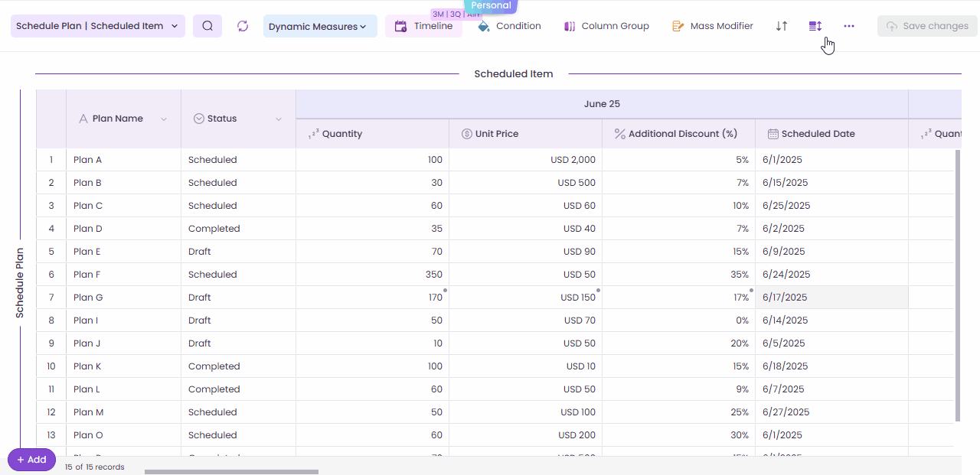
Task: Click the Scheduled Date calendar icon
Action: coord(773,134)
